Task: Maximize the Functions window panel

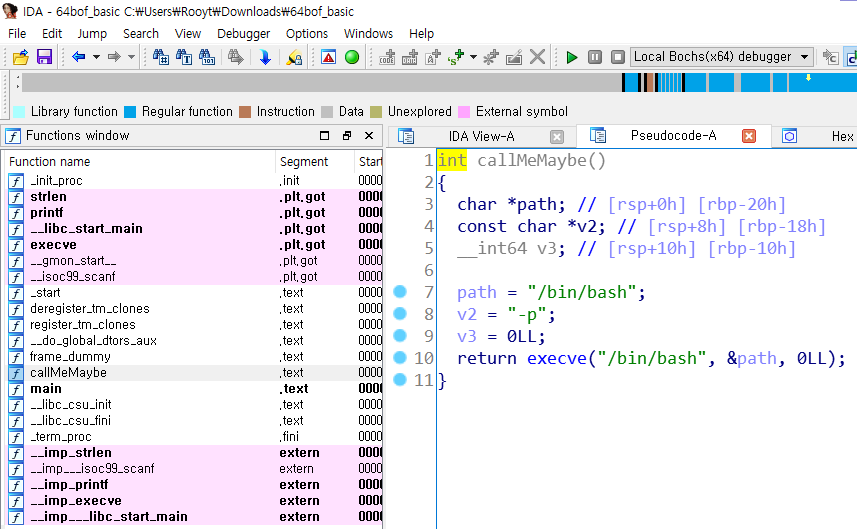Action: click(x=324, y=136)
